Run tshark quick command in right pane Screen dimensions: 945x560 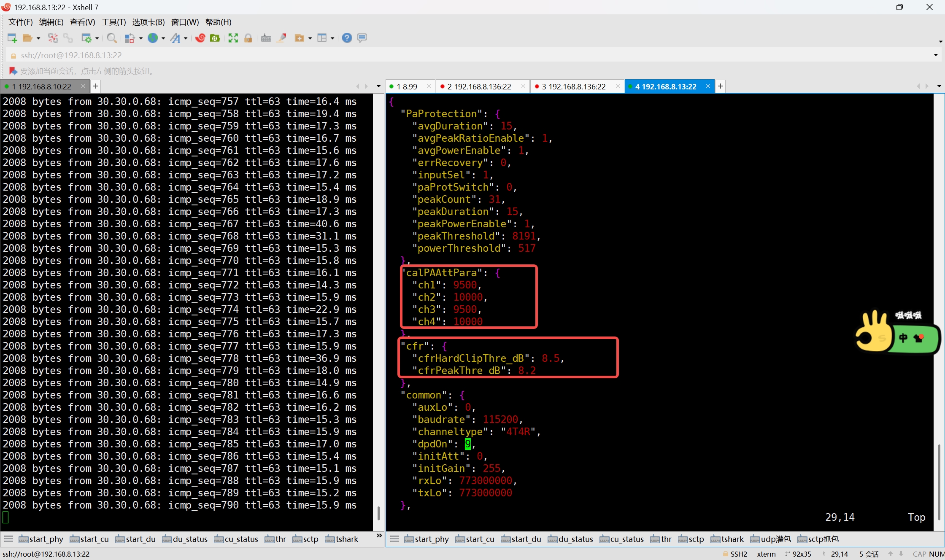727,539
